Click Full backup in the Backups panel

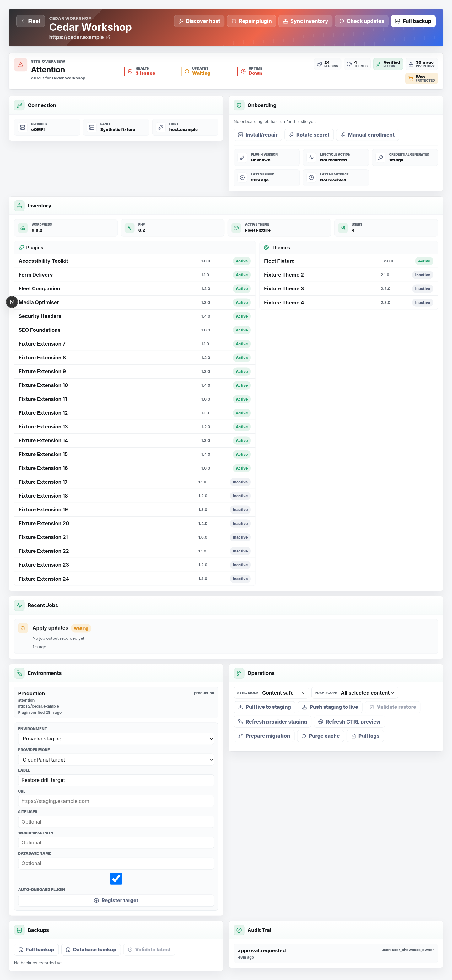pyautogui.click(x=36, y=950)
